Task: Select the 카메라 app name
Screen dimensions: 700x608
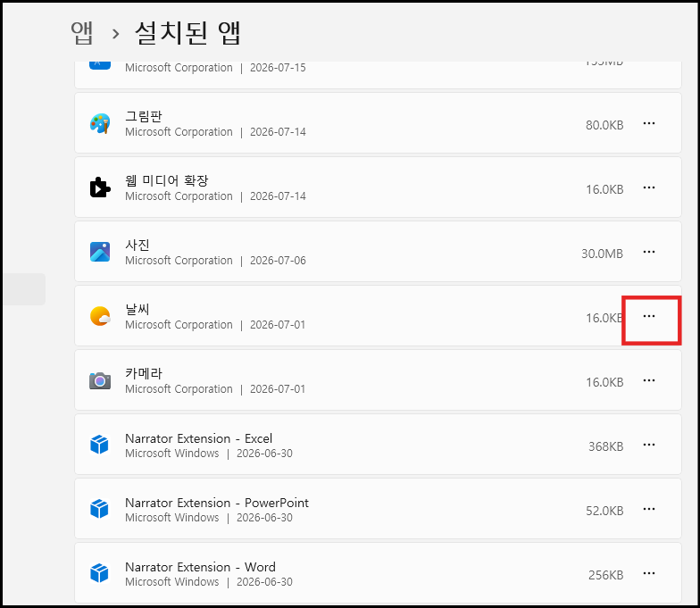Action: tap(143, 373)
